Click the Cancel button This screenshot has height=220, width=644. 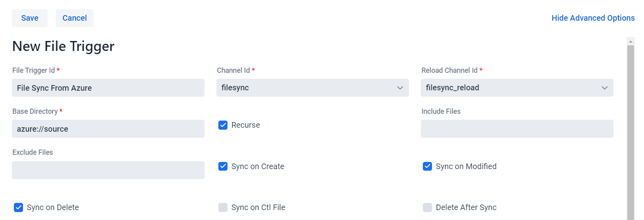click(75, 18)
